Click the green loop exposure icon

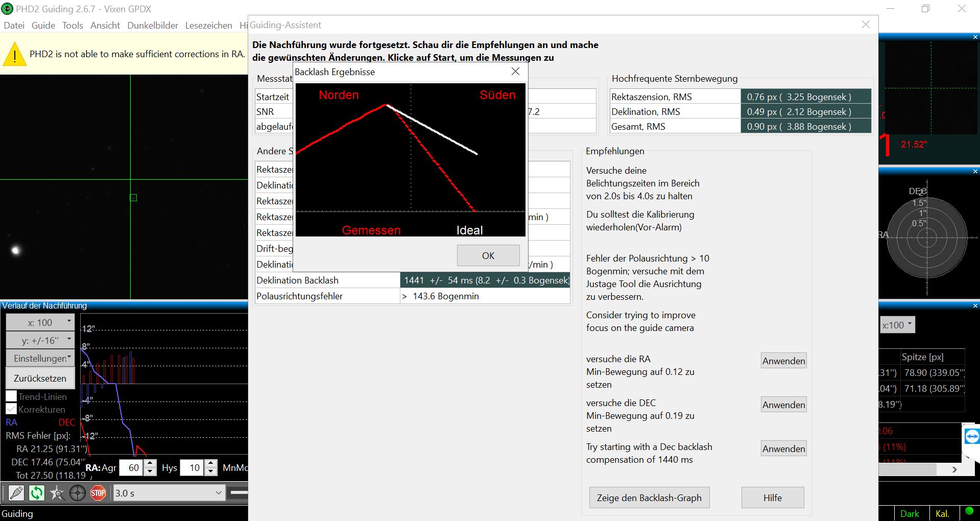(37, 493)
